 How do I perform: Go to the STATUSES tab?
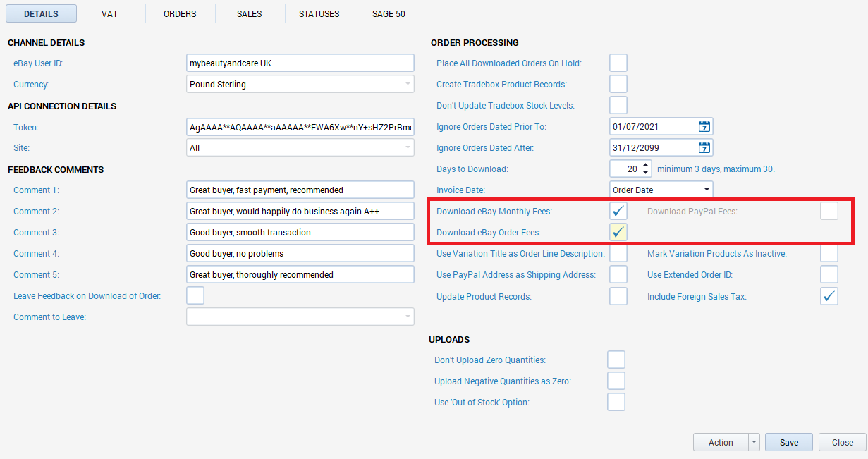point(319,13)
